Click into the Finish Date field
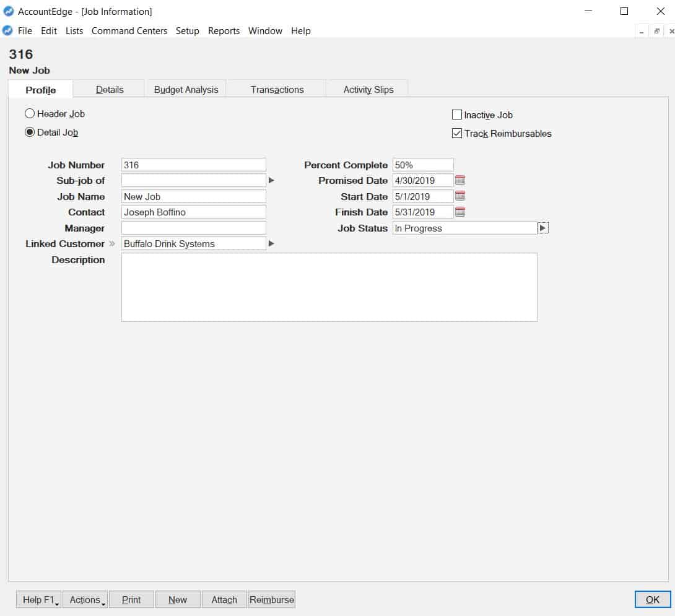Image resolution: width=675 pixels, height=616 pixels. tap(423, 212)
